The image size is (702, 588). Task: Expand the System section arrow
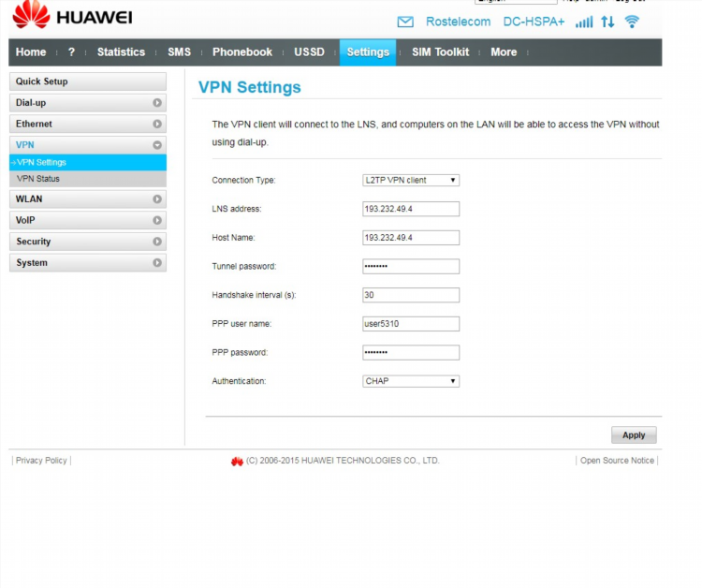pos(157,262)
